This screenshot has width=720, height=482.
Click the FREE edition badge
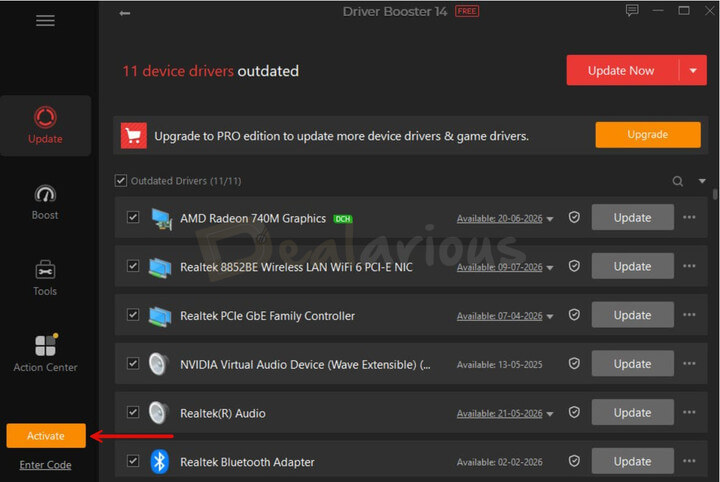pos(467,11)
